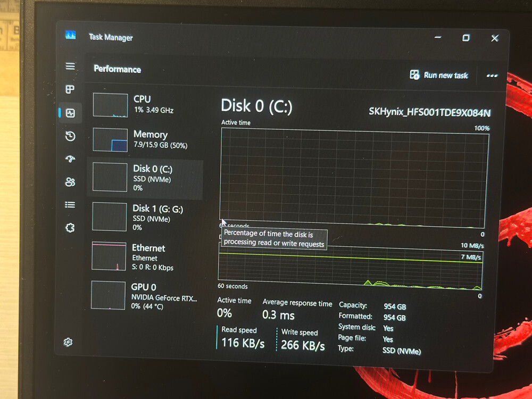
Task: Select Disk 1 (G: G:) entry
Action: coord(145,217)
